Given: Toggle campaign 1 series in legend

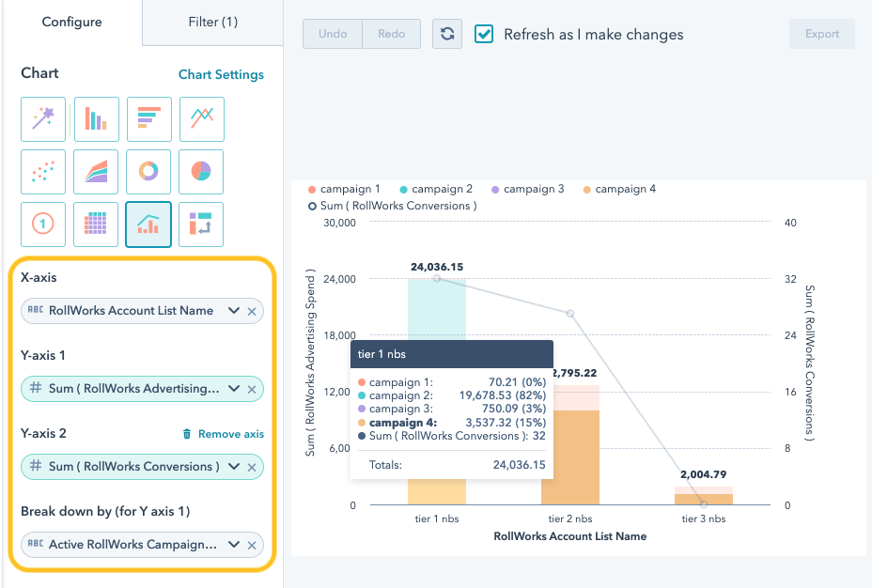Looking at the screenshot, I should (344, 189).
